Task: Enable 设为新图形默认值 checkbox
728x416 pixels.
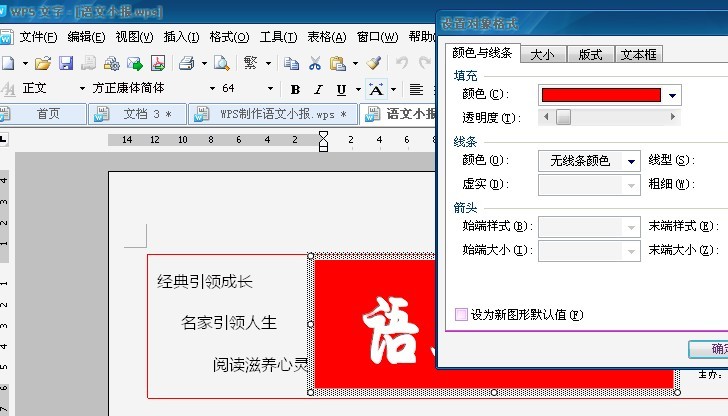Action: tap(461, 314)
